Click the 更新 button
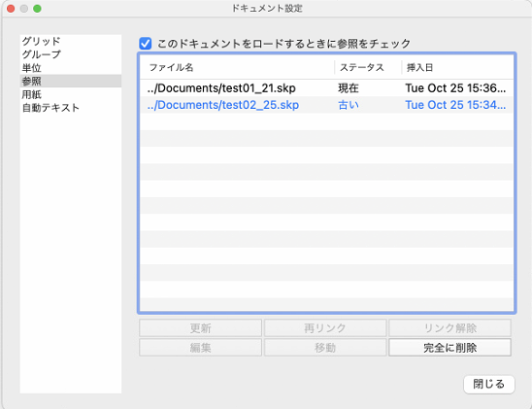Image resolution: width=532 pixels, height=409 pixels. click(x=201, y=327)
